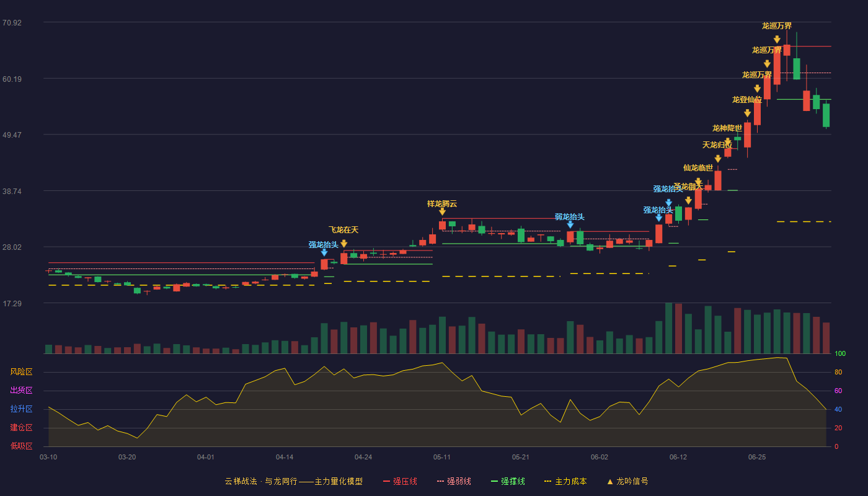Click the yellow arrow under 龙神降世
The height and width of the screenshot is (496, 868).
(x=728, y=143)
